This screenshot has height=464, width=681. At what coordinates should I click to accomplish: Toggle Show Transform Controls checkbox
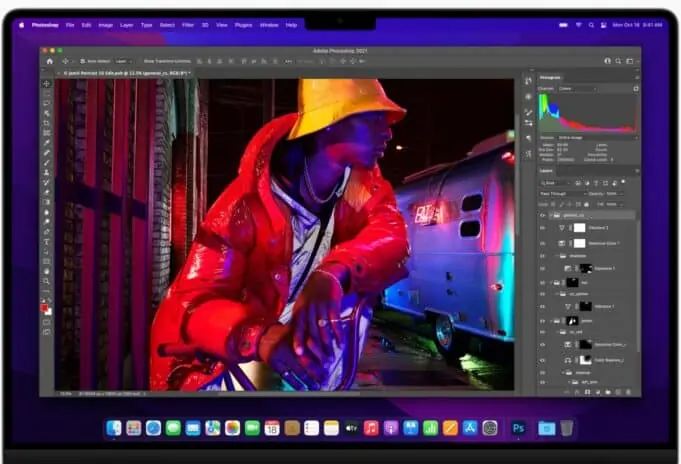(x=140, y=61)
